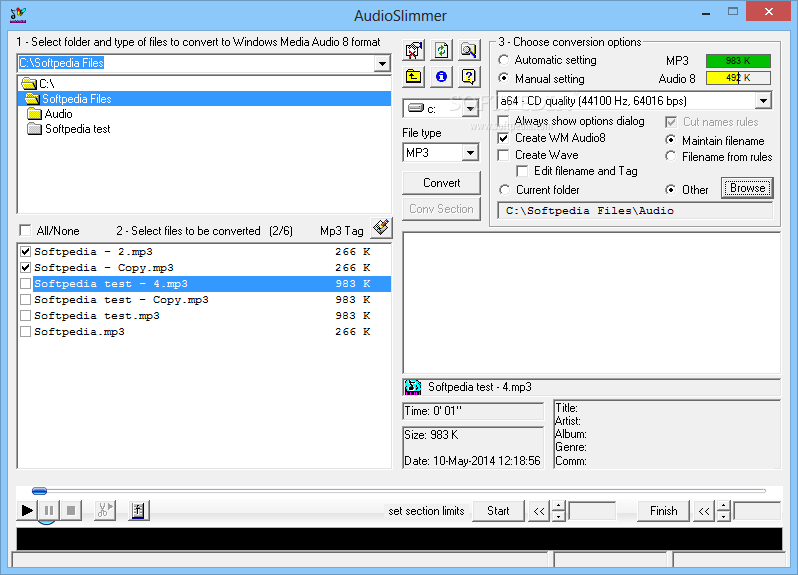Click the << button after Start
The image size is (798, 575).
tap(539, 511)
